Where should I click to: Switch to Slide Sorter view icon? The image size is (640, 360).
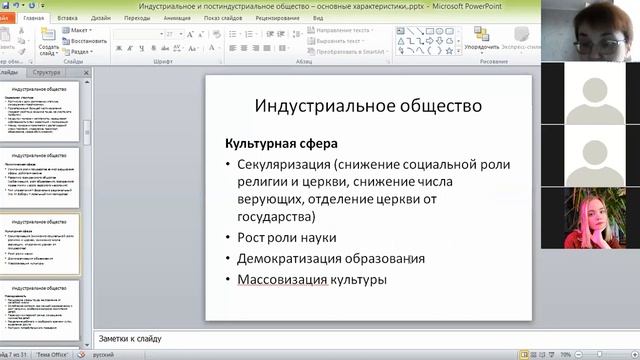pos(533,355)
